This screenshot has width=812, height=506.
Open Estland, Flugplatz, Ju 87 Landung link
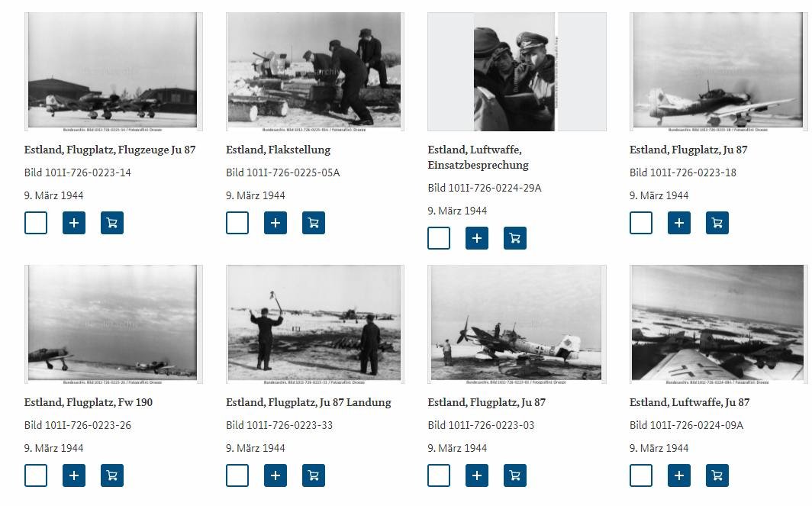[x=308, y=402]
